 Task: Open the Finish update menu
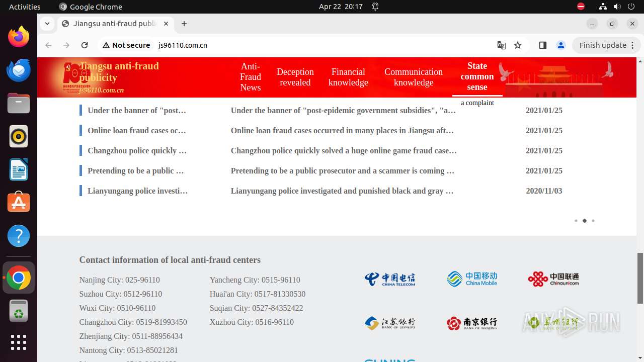pos(606,45)
